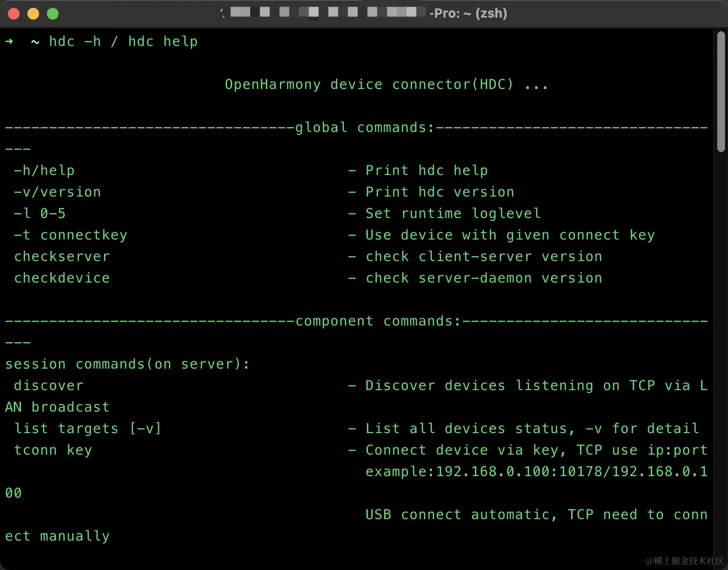This screenshot has width=728, height=570.
Task: Click the yellow minimize window button
Action: pos(33,14)
